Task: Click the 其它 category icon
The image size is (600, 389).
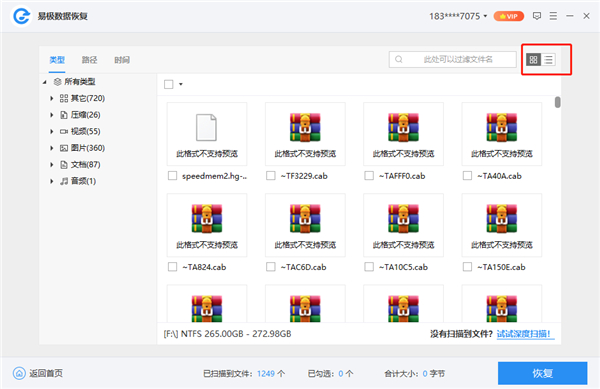Action: [x=64, y=98]
